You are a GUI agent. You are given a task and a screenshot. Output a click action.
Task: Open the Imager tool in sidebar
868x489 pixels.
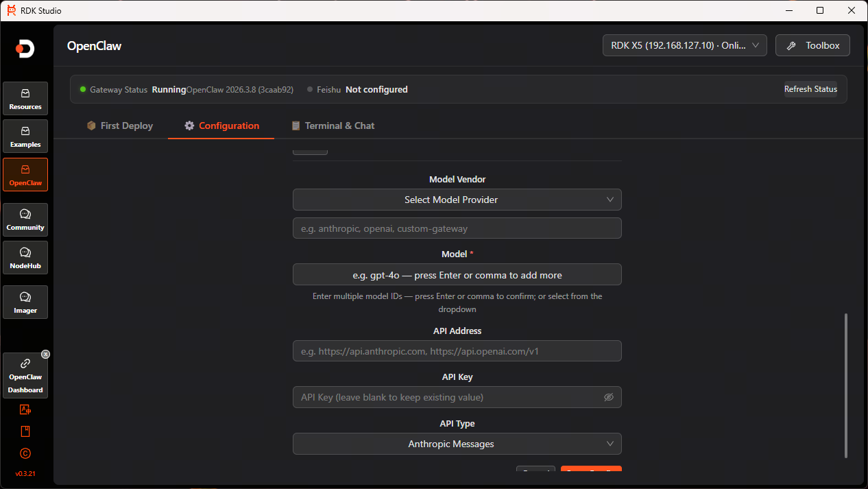25,302
